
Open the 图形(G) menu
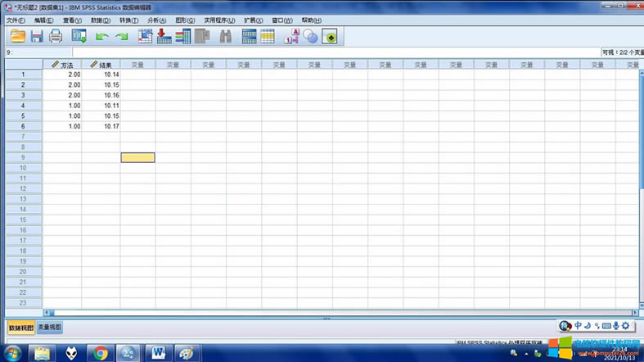(x=185, y=20)
